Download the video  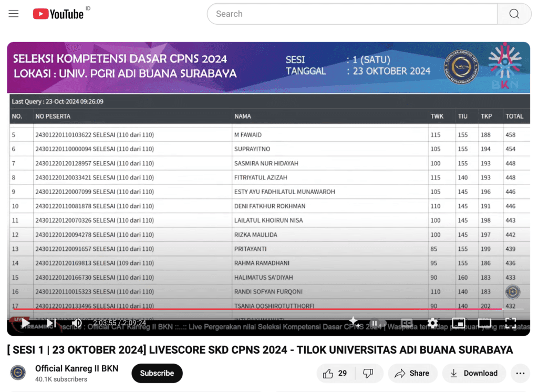474,373
